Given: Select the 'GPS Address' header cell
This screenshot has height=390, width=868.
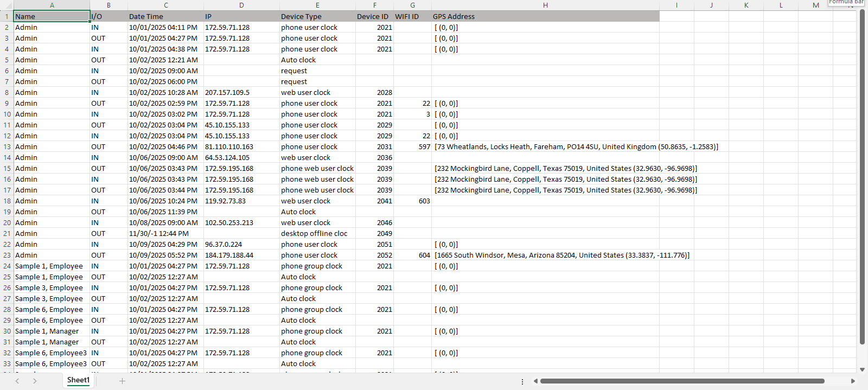Looking at the screenshot, I should [545, 16].
